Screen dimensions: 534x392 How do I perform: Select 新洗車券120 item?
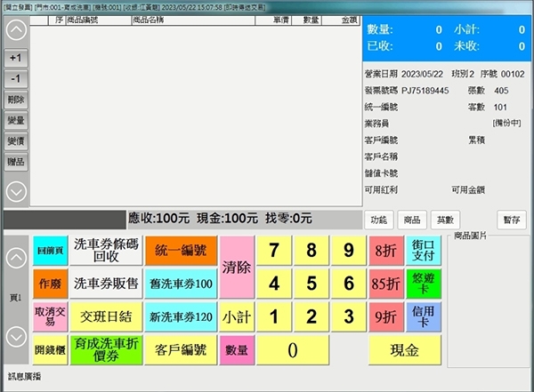pos(181,316)
